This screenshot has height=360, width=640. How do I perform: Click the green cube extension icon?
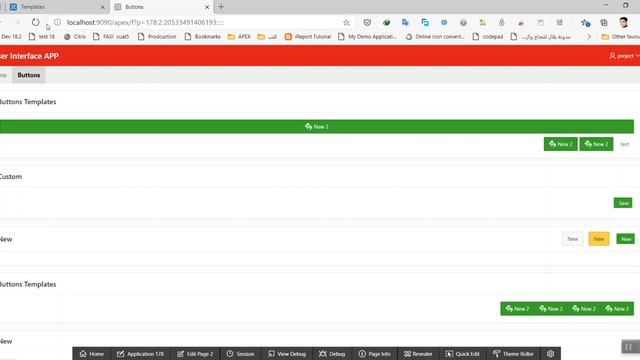coord(386,22)
